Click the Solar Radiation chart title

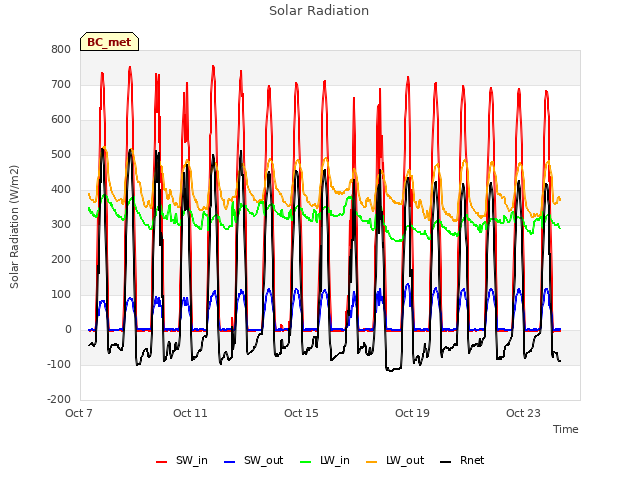(x=319, y=11)
